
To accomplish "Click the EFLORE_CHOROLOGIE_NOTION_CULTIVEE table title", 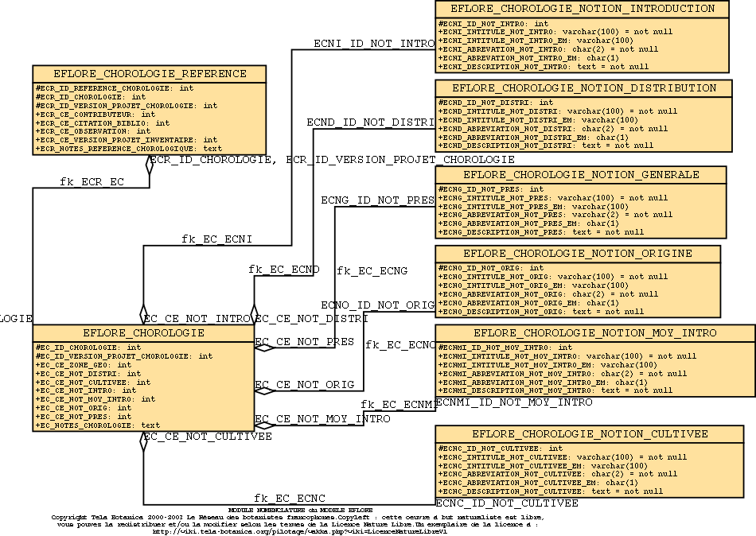I will (x=590, y=434).
